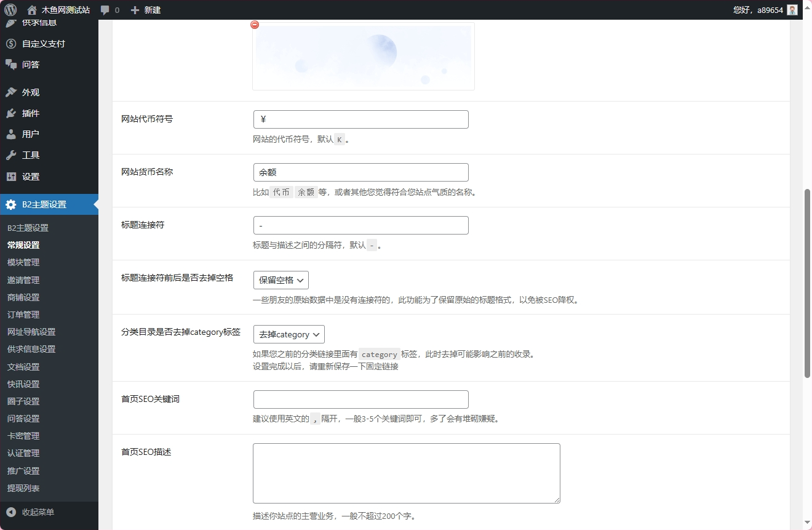Image resolution: width=812 pixels, height=530 pixels.
Task: Open the comments bubble icon
Action: click(x=105, y=10)
